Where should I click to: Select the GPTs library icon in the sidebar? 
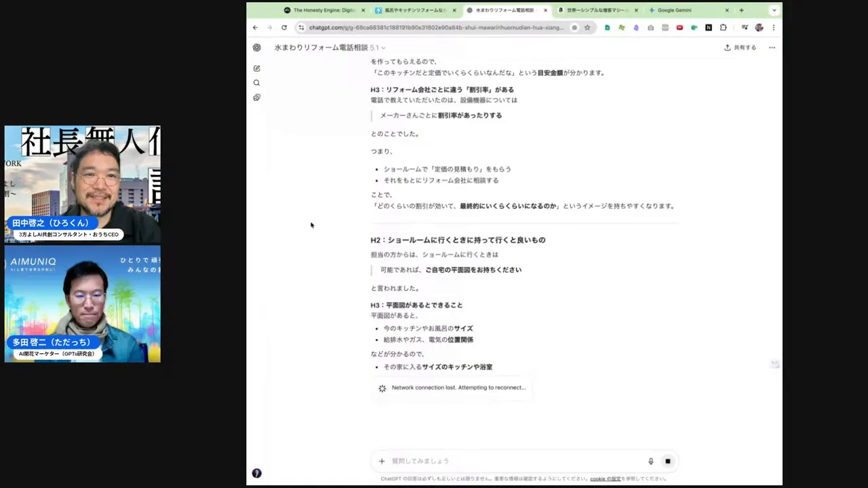click(256, 97)
